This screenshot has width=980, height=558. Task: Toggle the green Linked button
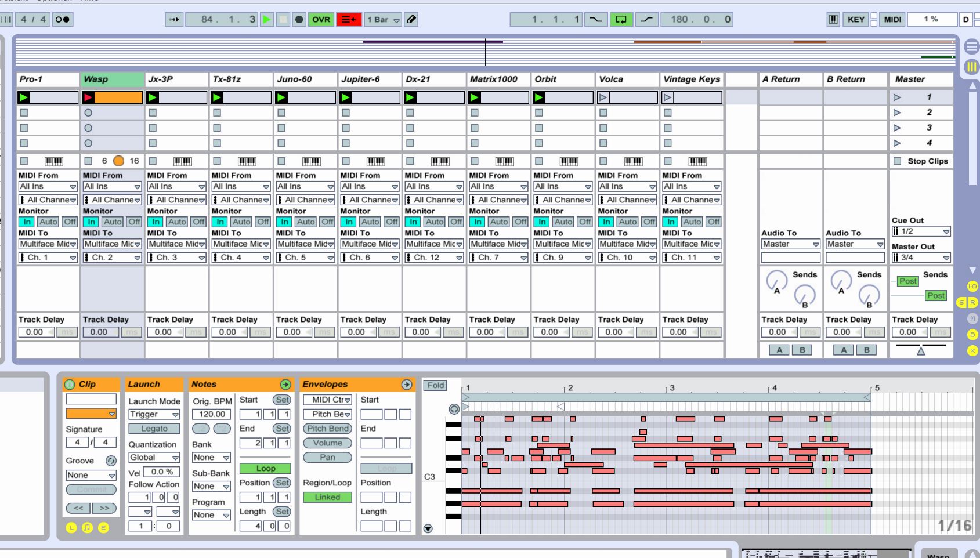tap(327, 497)
